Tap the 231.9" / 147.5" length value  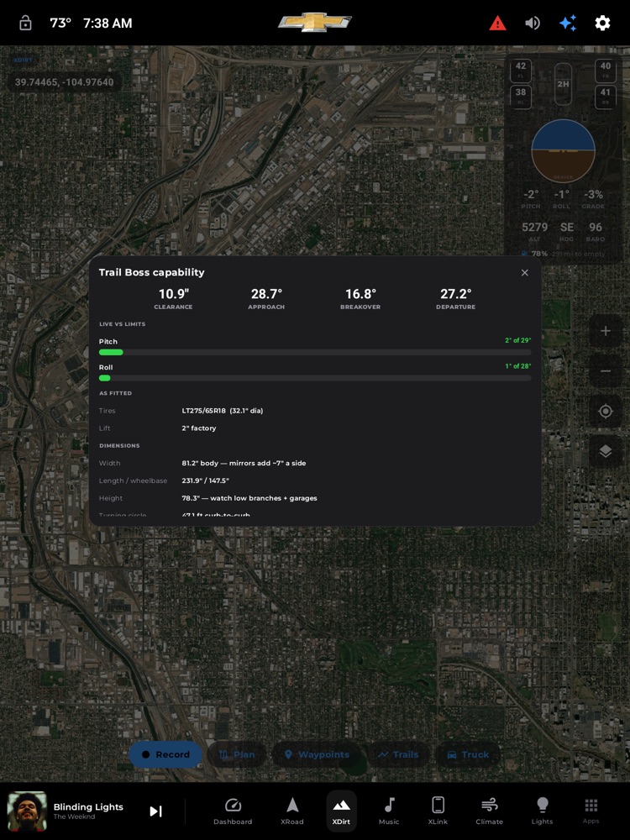[205, 480]
